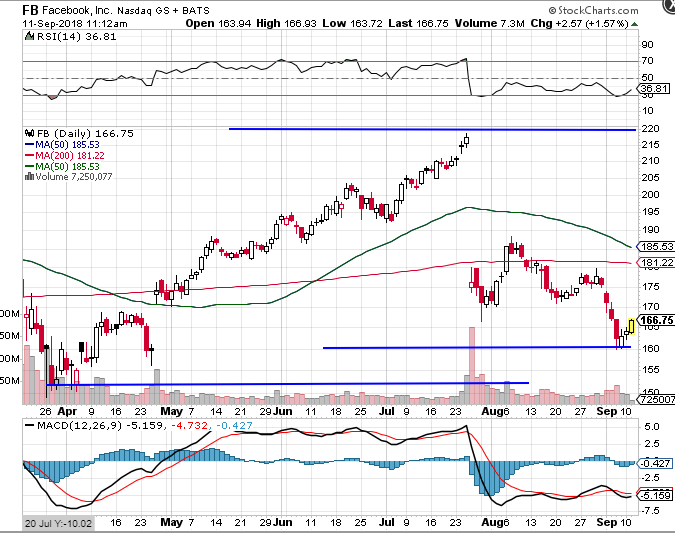Click the 220 level on the price axis

coord(650,129)
